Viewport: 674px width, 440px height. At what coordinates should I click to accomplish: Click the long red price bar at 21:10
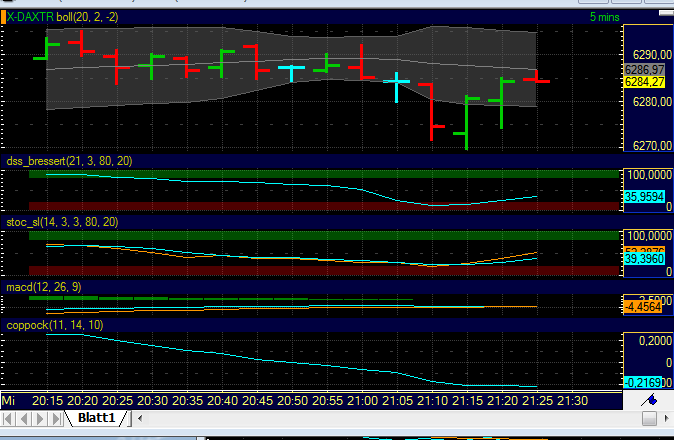click(x=432, y=112)
